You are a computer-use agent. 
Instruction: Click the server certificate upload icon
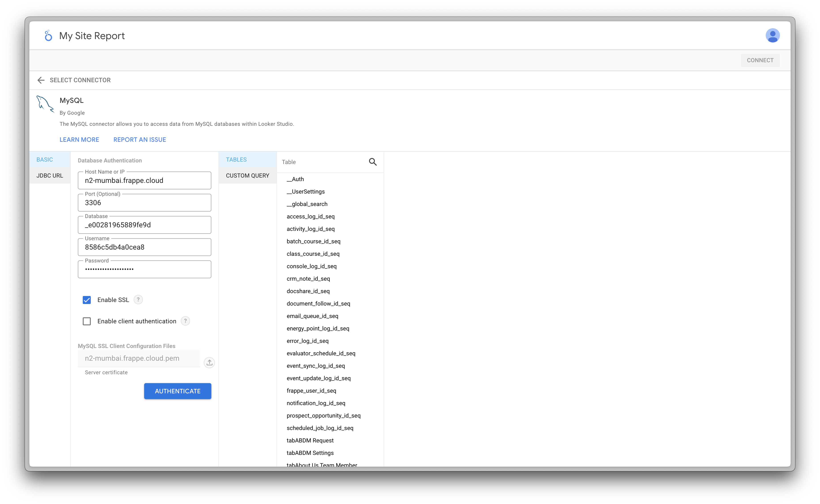tap(209, 362)
